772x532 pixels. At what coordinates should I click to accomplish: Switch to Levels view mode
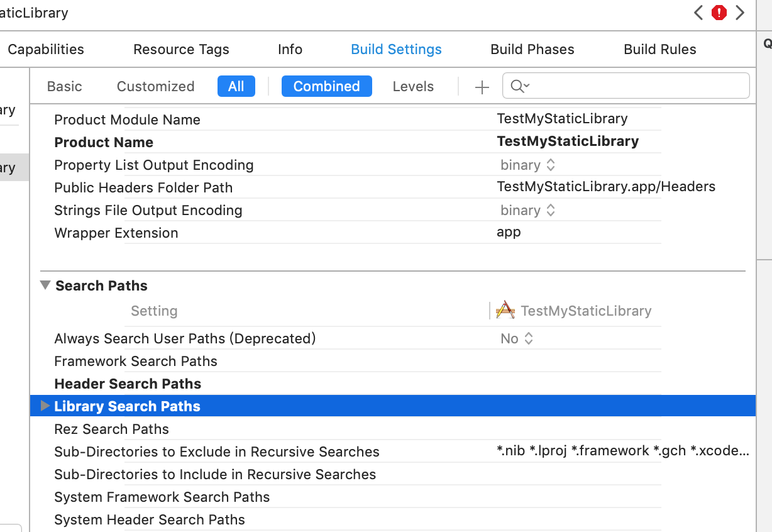pyautogui.click(x=413, y=86)
